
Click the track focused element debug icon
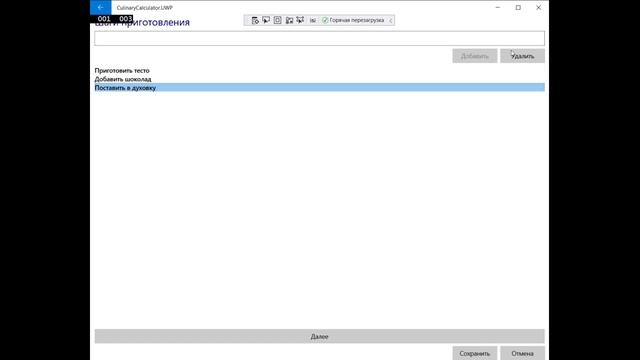click(x=289, y=20)
